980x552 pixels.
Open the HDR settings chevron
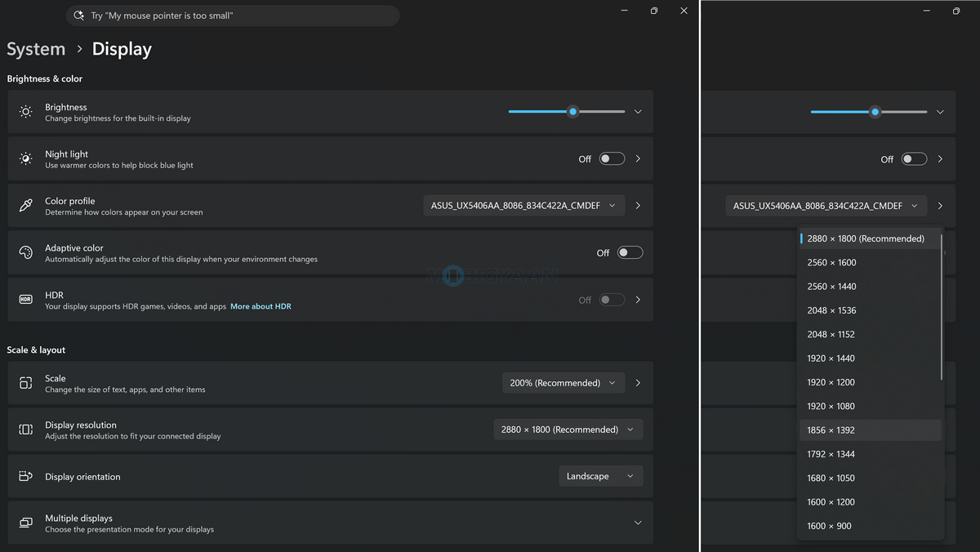tap(638, 300)
